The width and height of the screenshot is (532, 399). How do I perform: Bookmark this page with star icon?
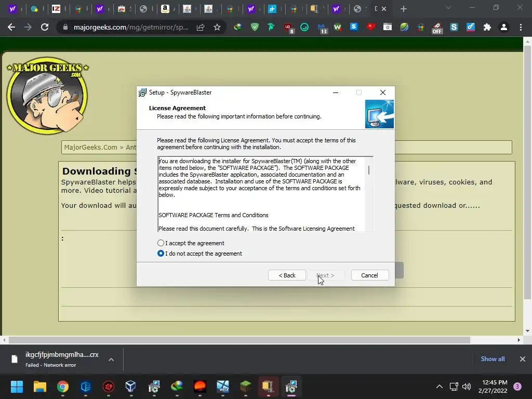[217, 27]
